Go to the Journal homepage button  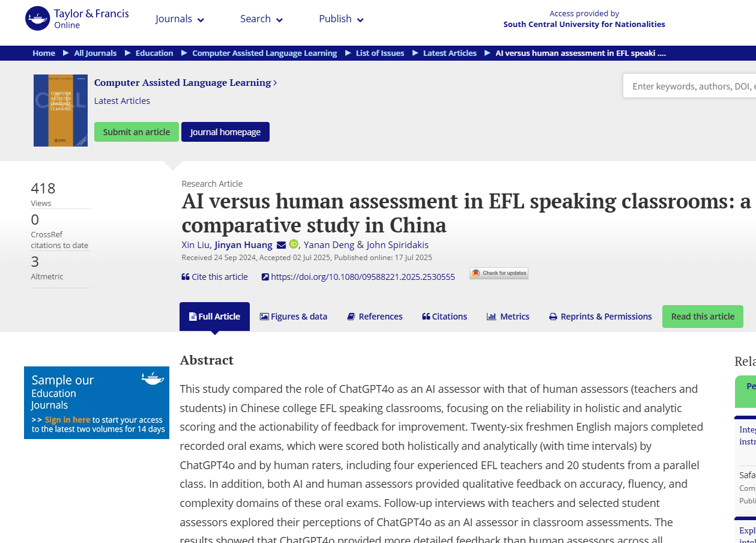click(225, 132)
